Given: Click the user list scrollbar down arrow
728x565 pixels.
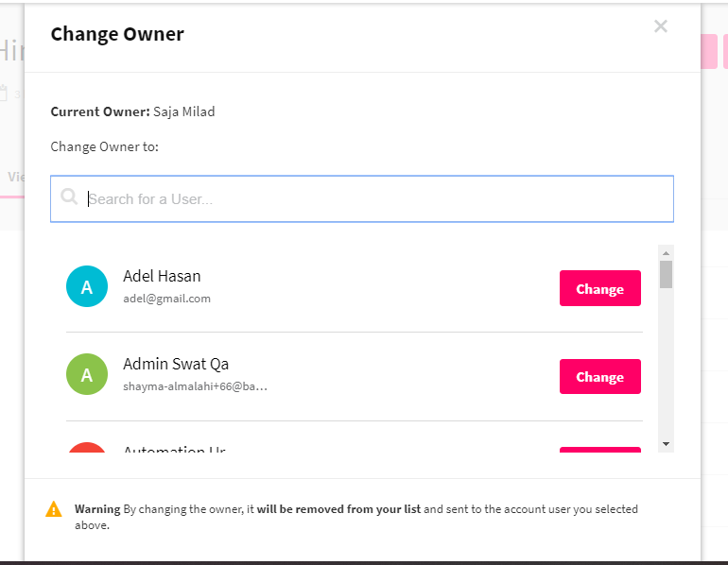Looking at the screenshot, I should tap(666, 444).
